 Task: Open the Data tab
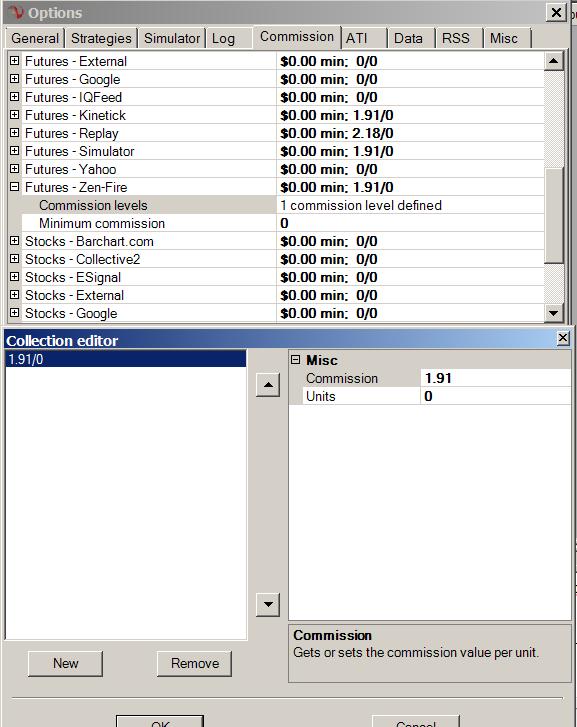[x=411, y=38]
